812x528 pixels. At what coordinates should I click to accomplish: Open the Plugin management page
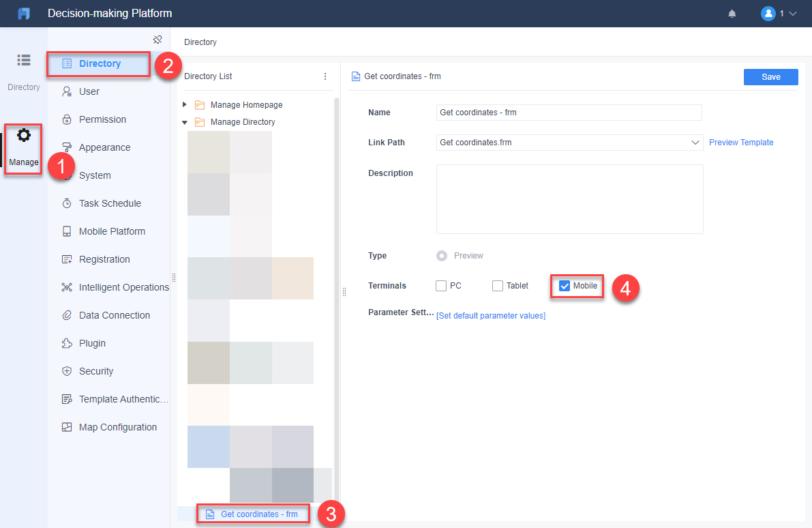[x=92, y=344]
